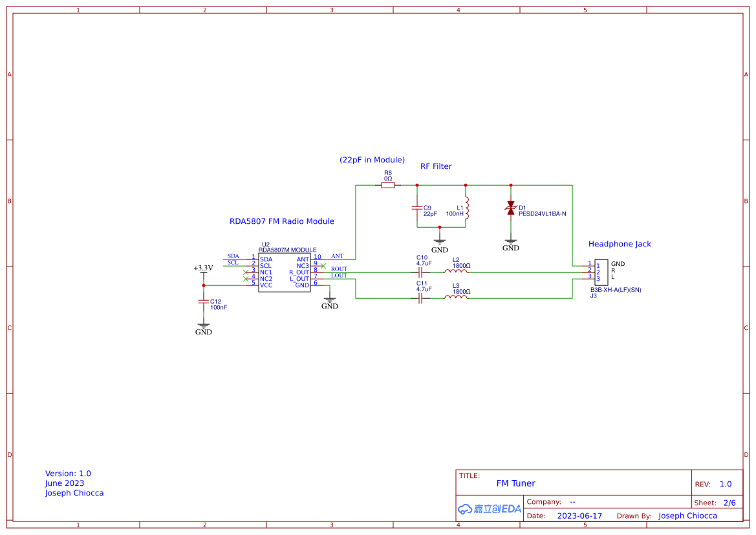The height and width of the screenshot is (535, 756).
Task: Click the (22pF in Module) note text
Action: pyautogui.click(x=373, y=160)
